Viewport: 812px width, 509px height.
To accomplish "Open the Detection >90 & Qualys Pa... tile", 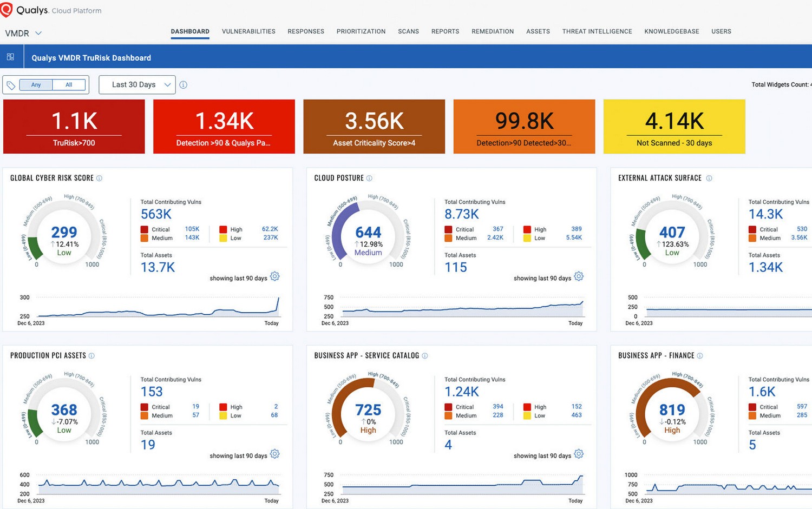I will click(x=224, y=127).
